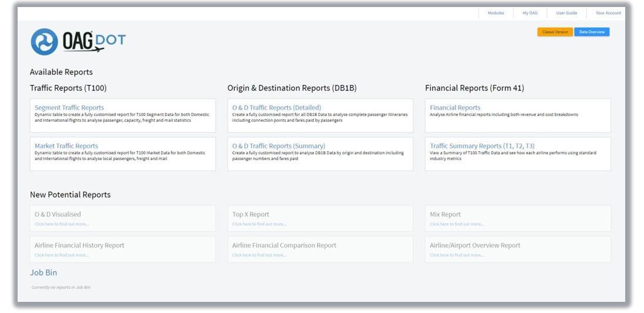The image size is (644, 313).
Task: Switch to Classic Version
Action: [x=555, y=32]
